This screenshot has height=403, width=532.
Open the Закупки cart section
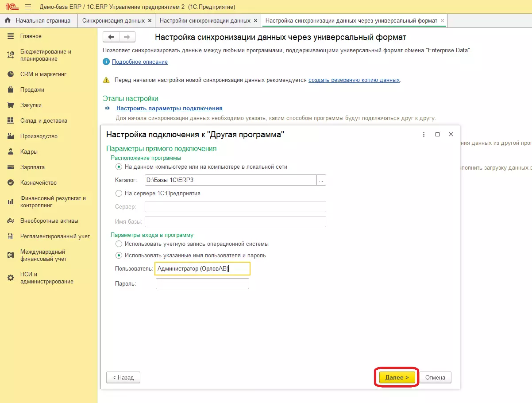point(31,105)
